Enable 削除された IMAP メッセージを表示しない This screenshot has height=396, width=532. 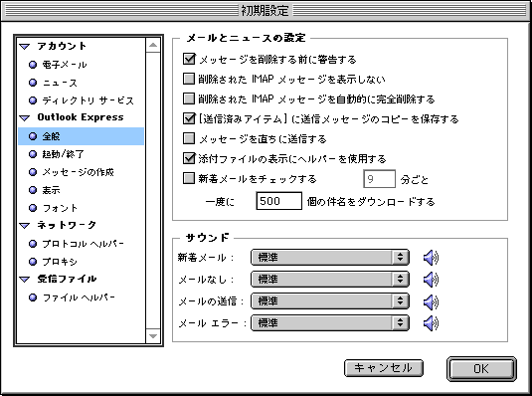click(x=189, y=79)
